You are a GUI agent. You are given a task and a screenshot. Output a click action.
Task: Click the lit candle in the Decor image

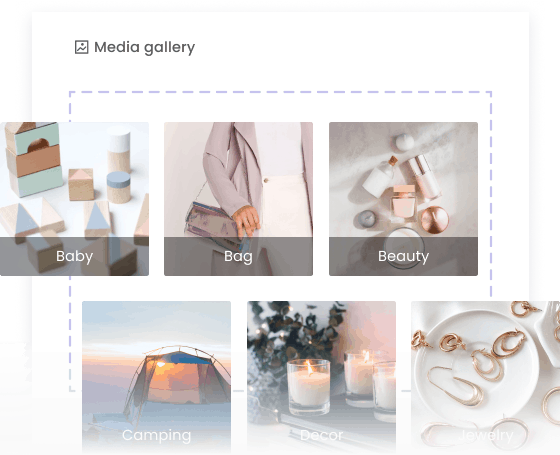[309, 386]
